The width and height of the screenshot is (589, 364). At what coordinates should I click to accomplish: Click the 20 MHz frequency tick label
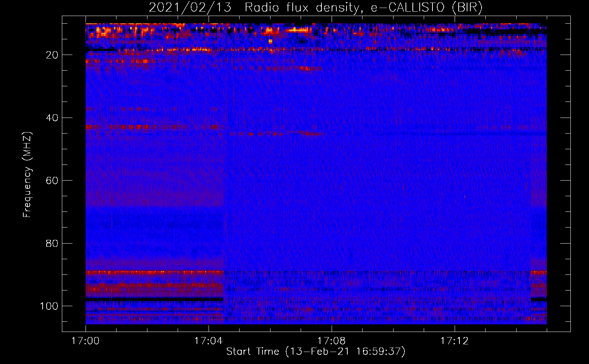(52, 55)
